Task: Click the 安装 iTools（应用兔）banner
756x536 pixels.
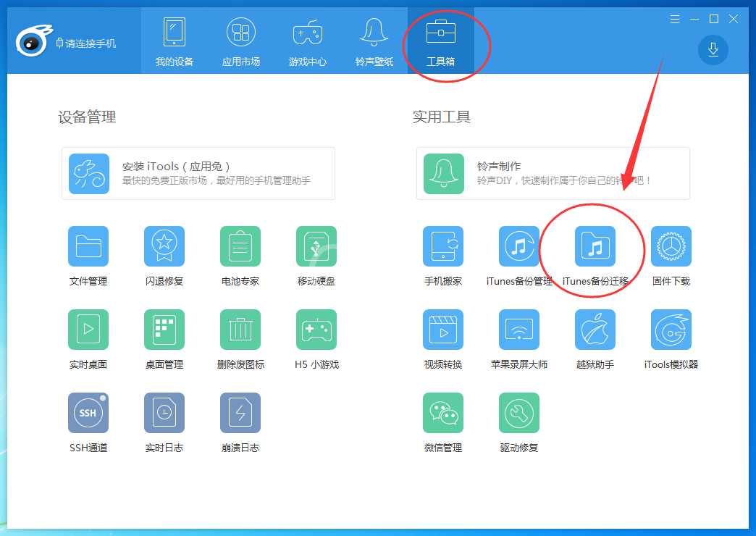Action: coord(198,174)
